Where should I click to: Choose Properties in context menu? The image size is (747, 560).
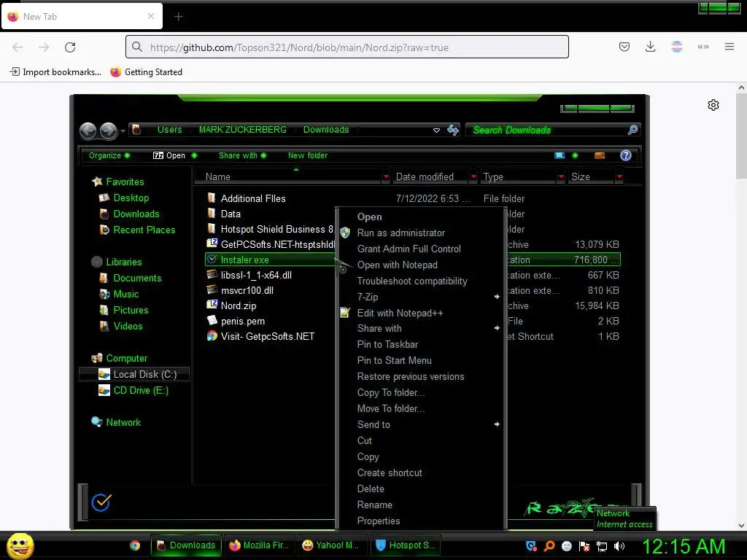tap(379, 521)
